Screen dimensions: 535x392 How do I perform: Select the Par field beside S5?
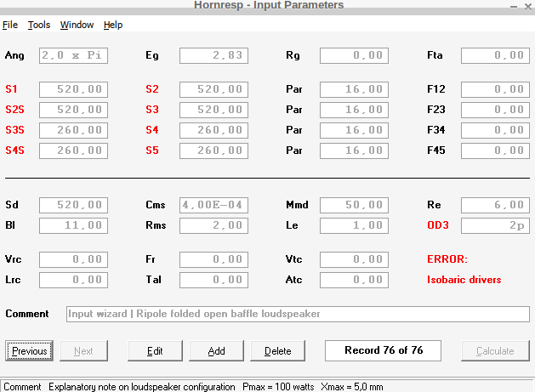(x=354, y=151)
